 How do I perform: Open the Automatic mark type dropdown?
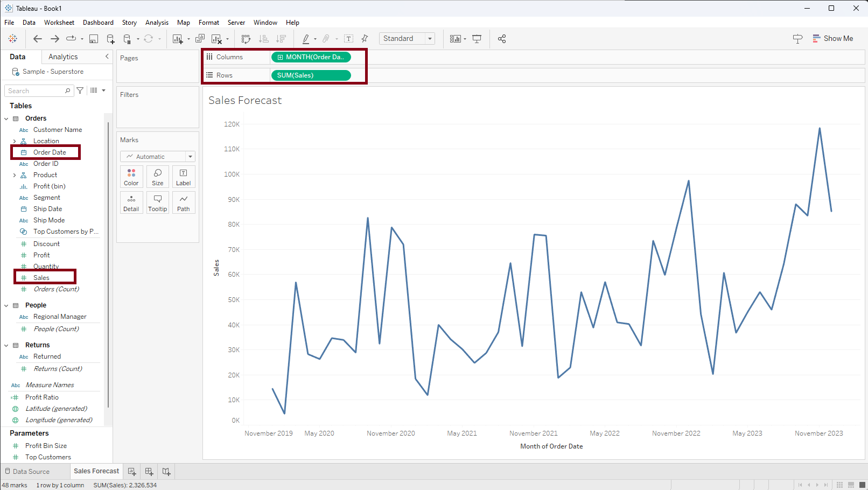(157, 157)
